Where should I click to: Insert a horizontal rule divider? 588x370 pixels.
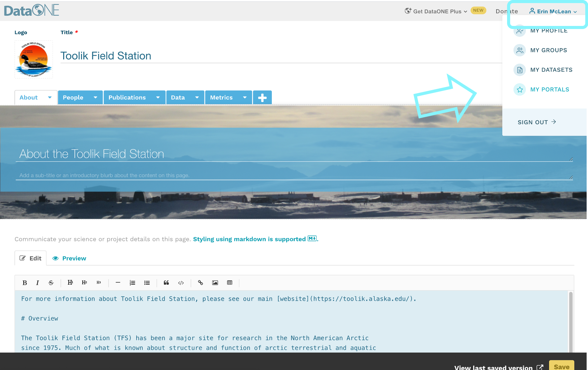point(118,283)
